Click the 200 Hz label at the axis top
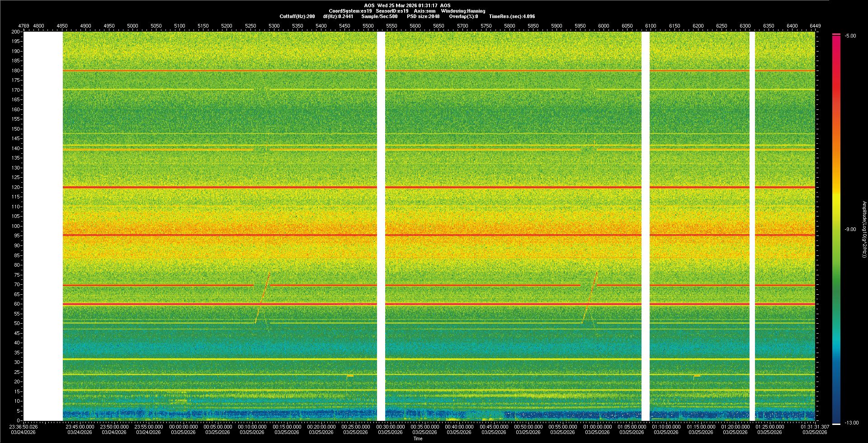The height and width of the screenshot is (443, 868). point(16,32)
